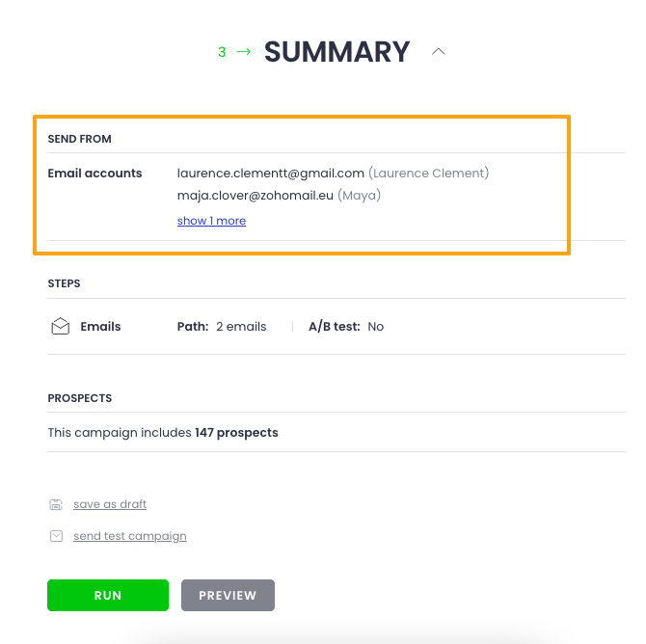
Task: Open the "send test campaign" link
Action: (x=130, y=536)
